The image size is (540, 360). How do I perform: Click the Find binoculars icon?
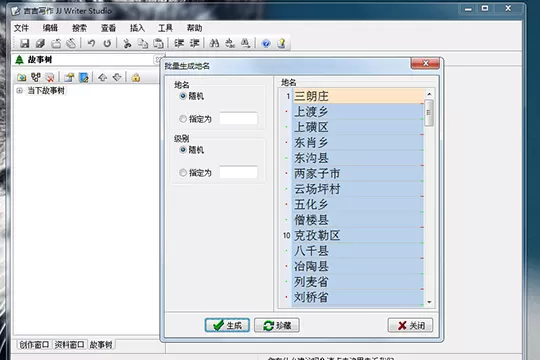[214, 43]
